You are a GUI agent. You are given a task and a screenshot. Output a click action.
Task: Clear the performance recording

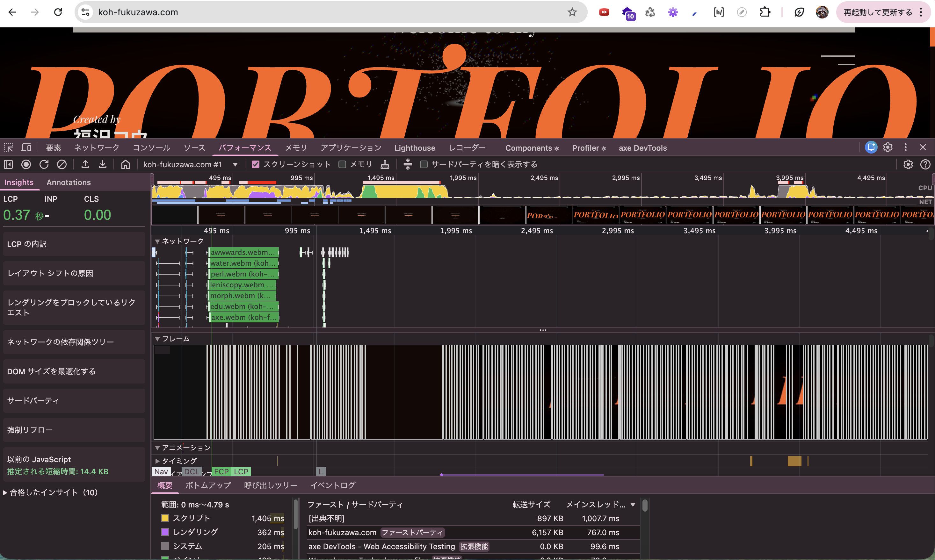click(62, 165)
